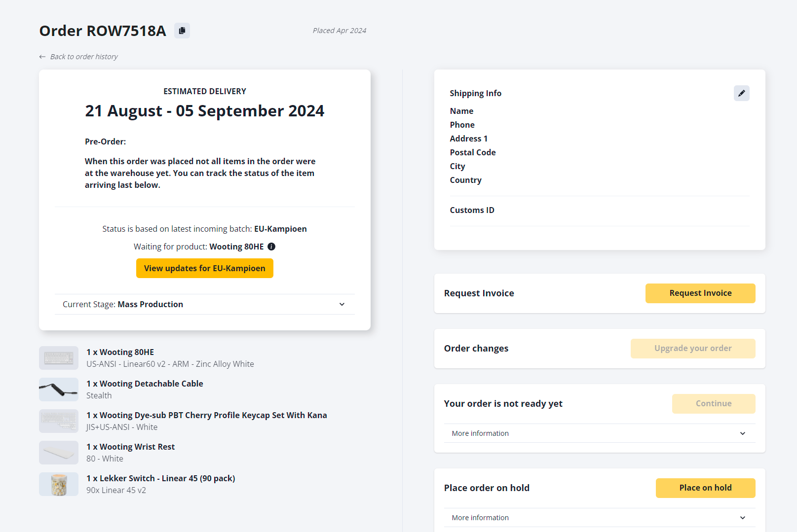Viewport: 797px width, 532px height.
Task: Click info icon next to Wooting 80HE
Action: tap(271, 247)
